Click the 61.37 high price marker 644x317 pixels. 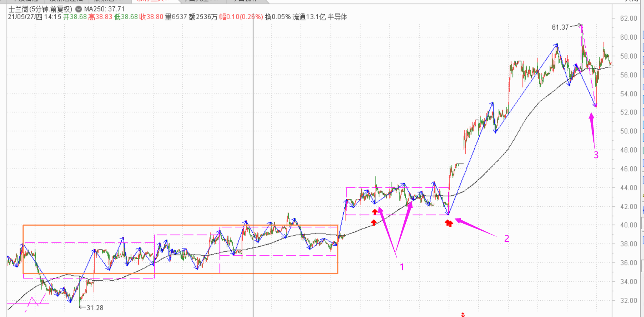coord(560,27)
